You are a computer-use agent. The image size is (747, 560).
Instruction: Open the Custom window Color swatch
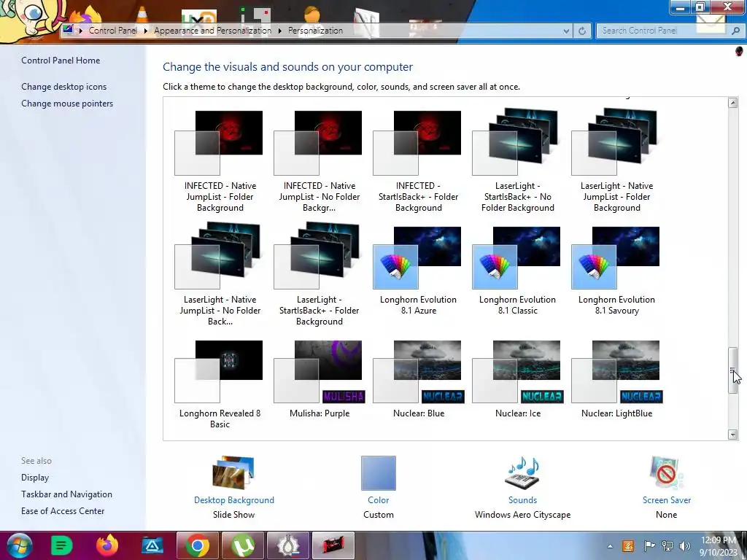point(379,472)
